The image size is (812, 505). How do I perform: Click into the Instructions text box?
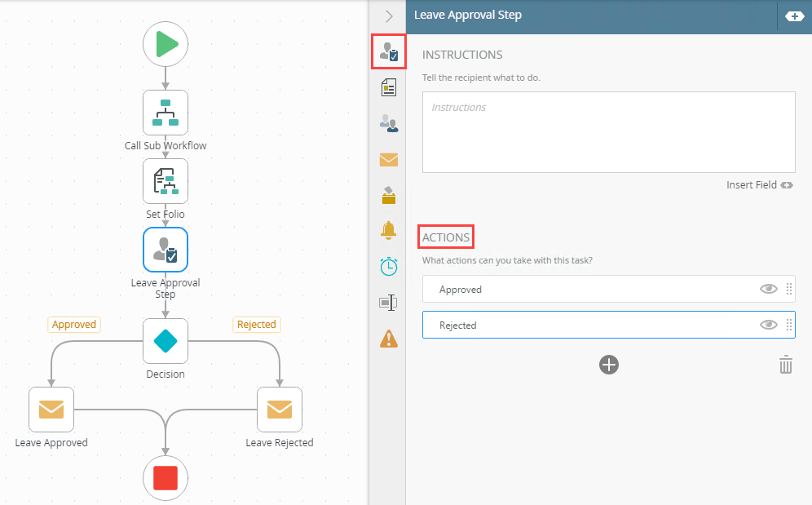608,132
